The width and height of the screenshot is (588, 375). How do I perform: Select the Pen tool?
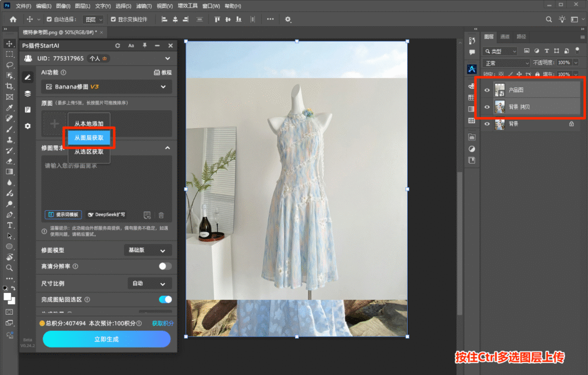9,215
